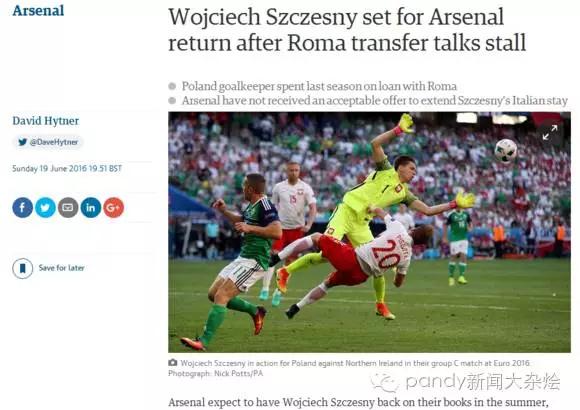Screen dimensions: 580x410
Task: Open the main match photograph
Action: (369, 232)
